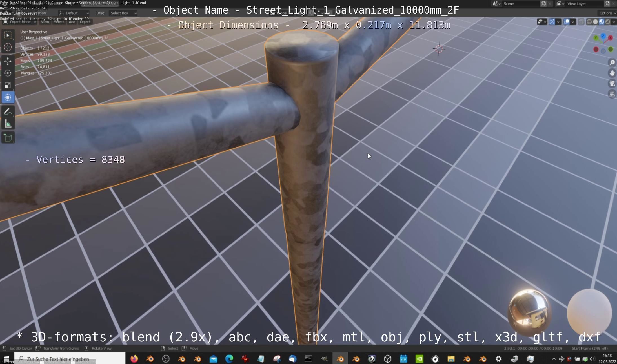The image size is (617, 364).
Task: Open the Shading options dropdown arrow
Action: 614,22
